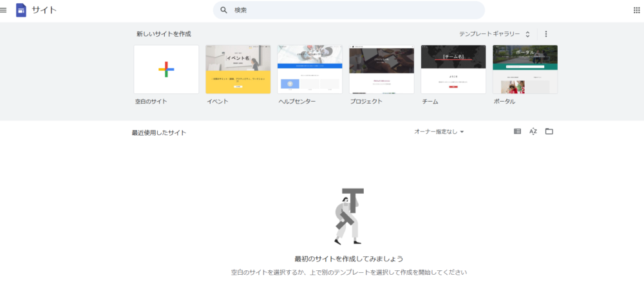Open the file picker folder icon
Viewport: 644px width, 298px height.
[549, 131]
